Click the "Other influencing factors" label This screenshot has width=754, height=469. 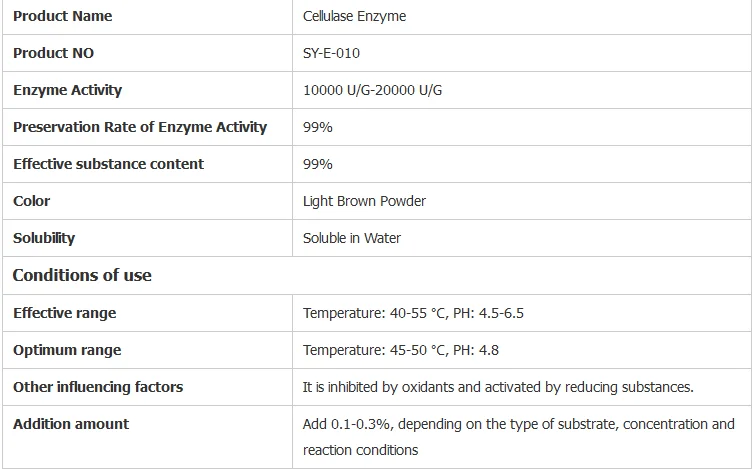(x=98, y=387)
